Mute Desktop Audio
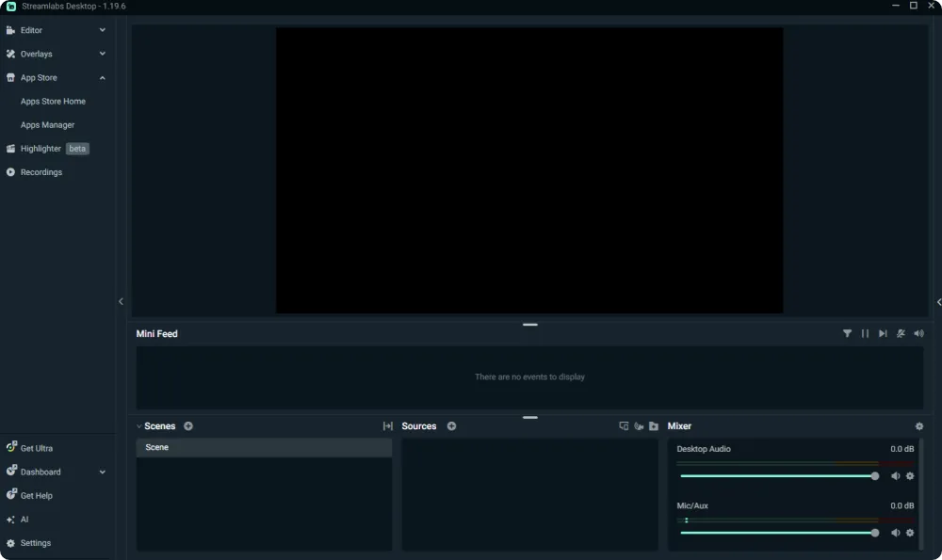 coord(895,476)
